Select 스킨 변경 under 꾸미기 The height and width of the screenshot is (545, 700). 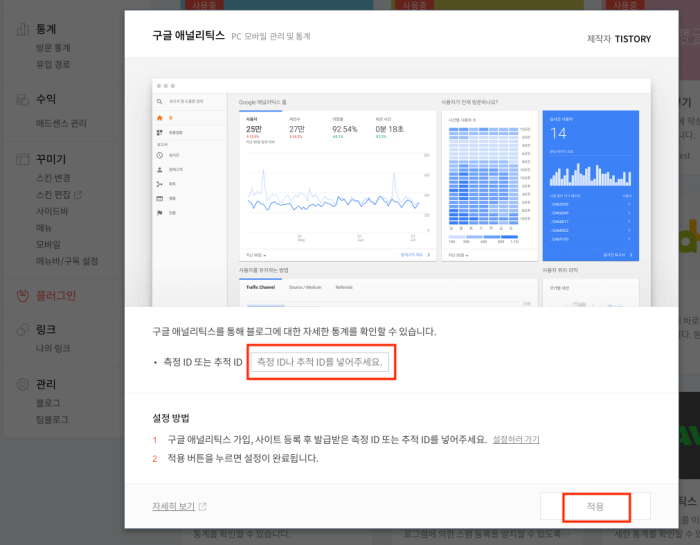tap(53, 178)
